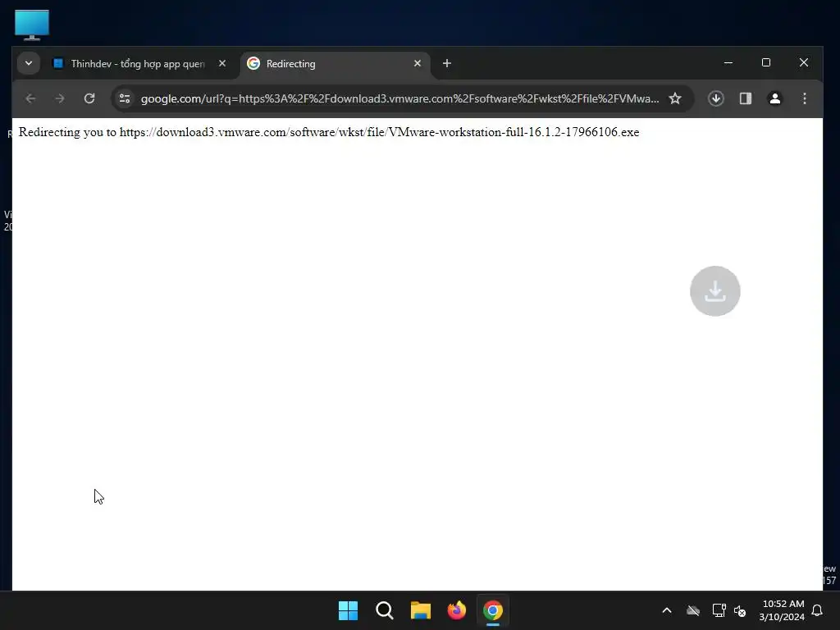Screen dimensions: 840x630
Task: Toggle the Chrome side panel
Action: coord(745,98)
